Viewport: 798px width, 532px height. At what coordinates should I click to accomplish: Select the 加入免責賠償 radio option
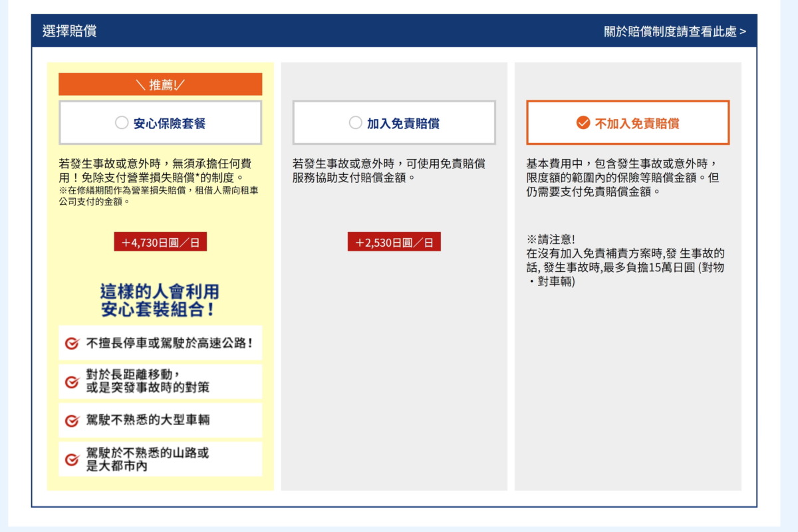(x=394, y=123)
